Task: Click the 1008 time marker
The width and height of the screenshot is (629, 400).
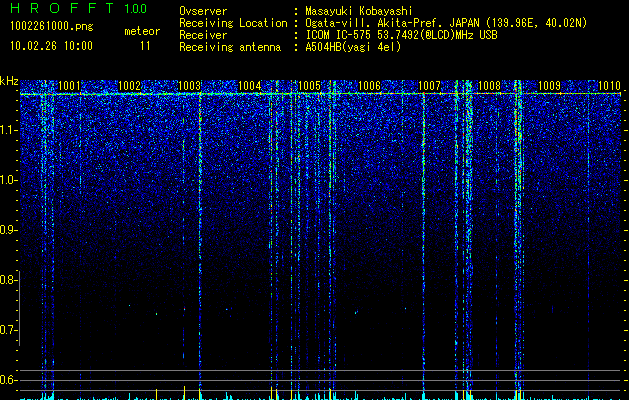Action: 489,86
